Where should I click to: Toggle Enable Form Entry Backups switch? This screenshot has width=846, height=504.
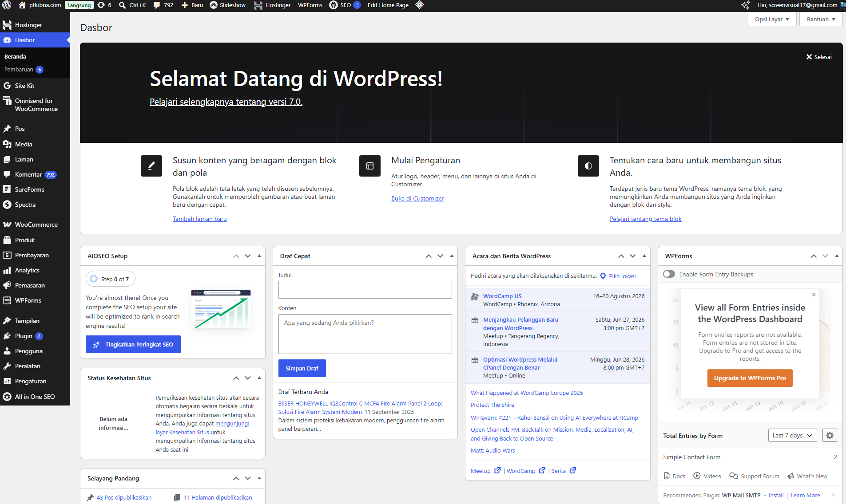click(x=669, y=274)
